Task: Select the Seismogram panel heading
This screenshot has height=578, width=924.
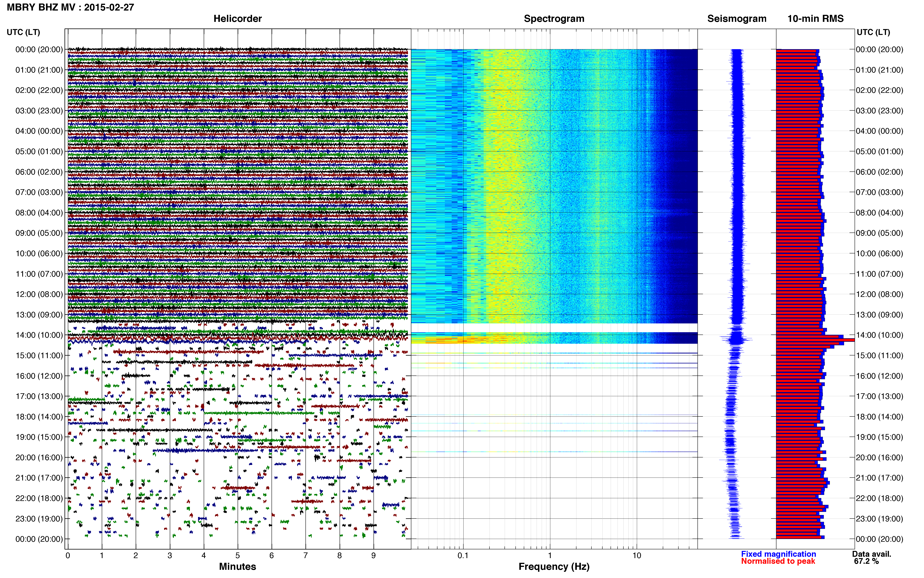Action: (737, 18)
